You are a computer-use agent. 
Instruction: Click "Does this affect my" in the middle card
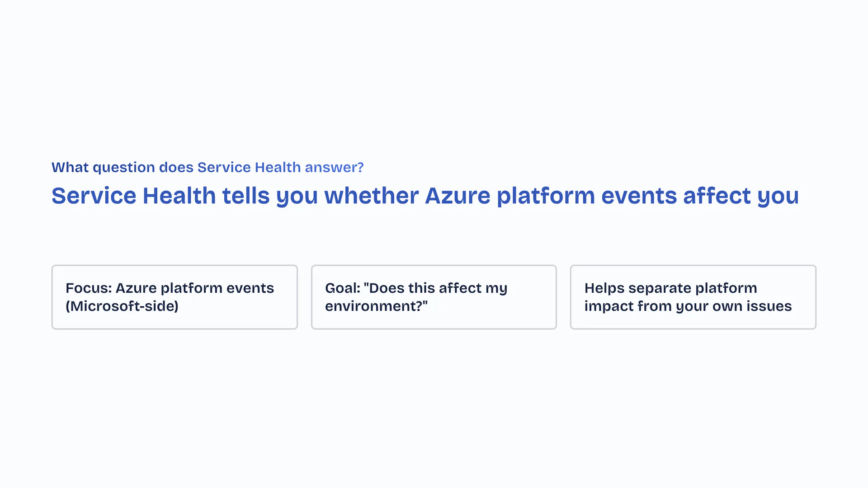click(x=438, y=288)
